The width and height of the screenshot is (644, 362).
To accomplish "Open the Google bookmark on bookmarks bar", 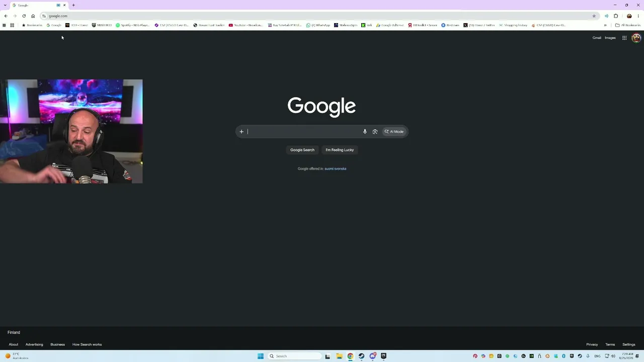I will (x=54, y=25).
